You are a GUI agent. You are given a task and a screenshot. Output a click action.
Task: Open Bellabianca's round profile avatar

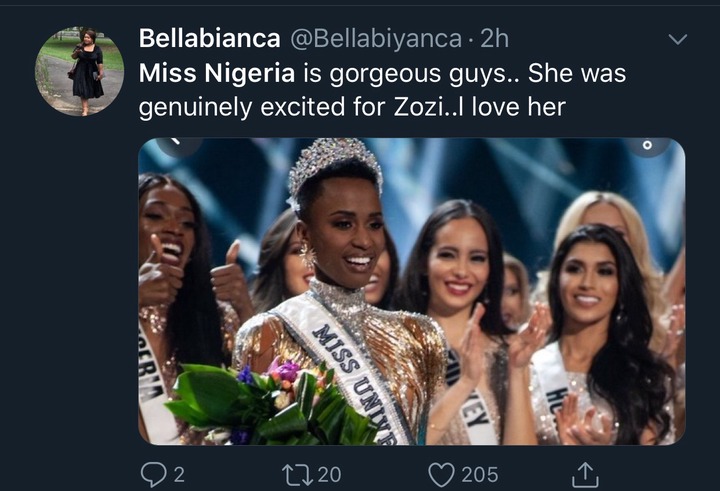[x=79, y=71]
